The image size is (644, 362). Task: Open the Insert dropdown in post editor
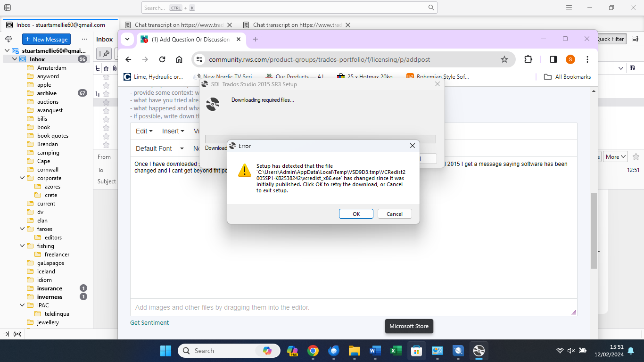tap(173, 131)
